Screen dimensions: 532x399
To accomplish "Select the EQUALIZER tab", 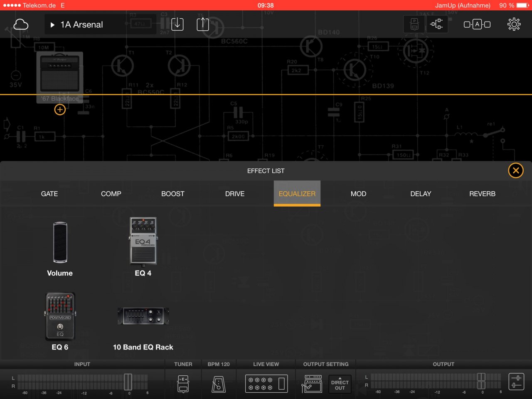I will tap(297, 194).
